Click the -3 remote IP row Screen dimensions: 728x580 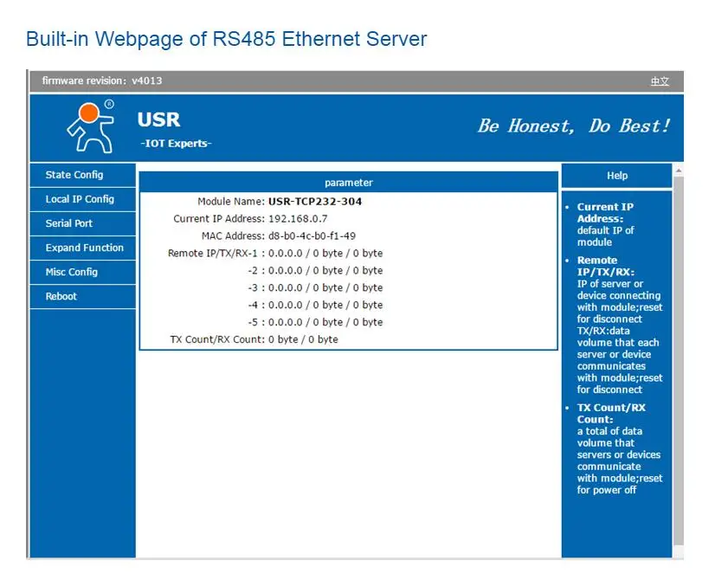click(315, 287)
